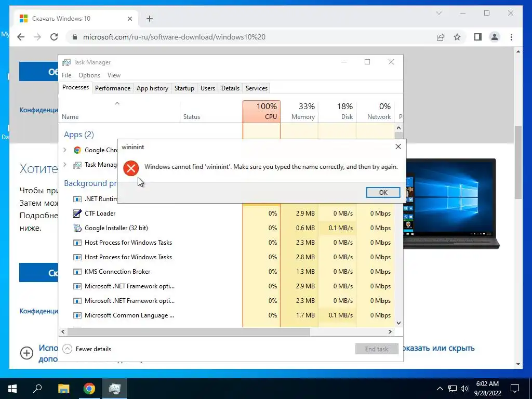Open Chrome profile avatar

[x=495, y=37]
